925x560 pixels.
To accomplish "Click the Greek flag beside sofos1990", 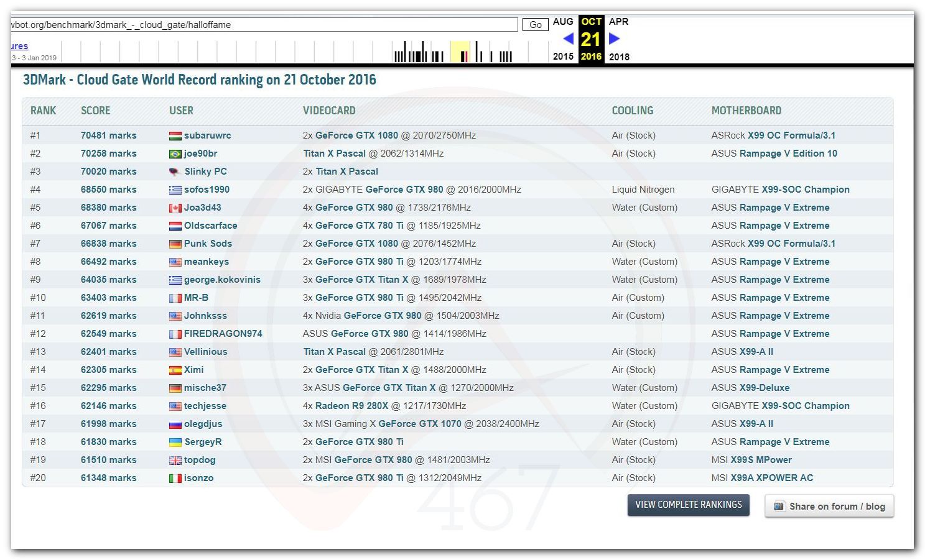I will coord(175,190).
